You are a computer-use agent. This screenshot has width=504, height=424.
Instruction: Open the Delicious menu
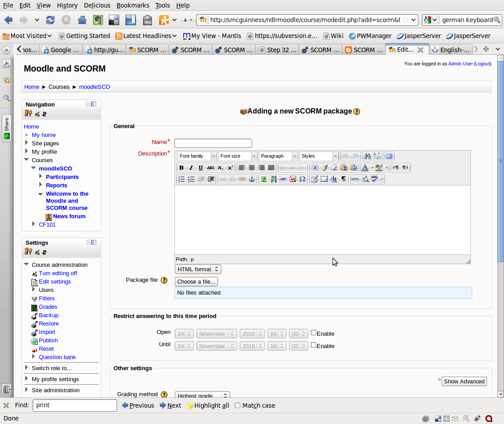coord(97,5)
